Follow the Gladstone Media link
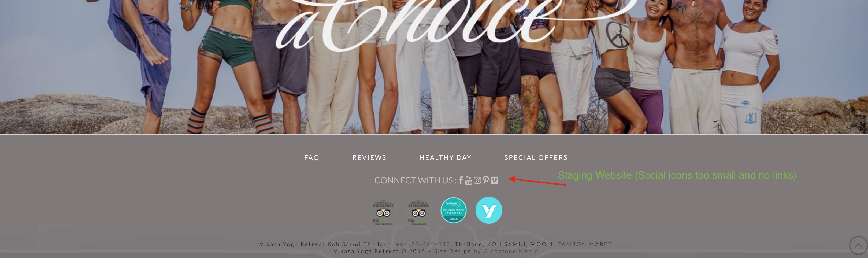 pyautogui.click(x=510, y=251)
